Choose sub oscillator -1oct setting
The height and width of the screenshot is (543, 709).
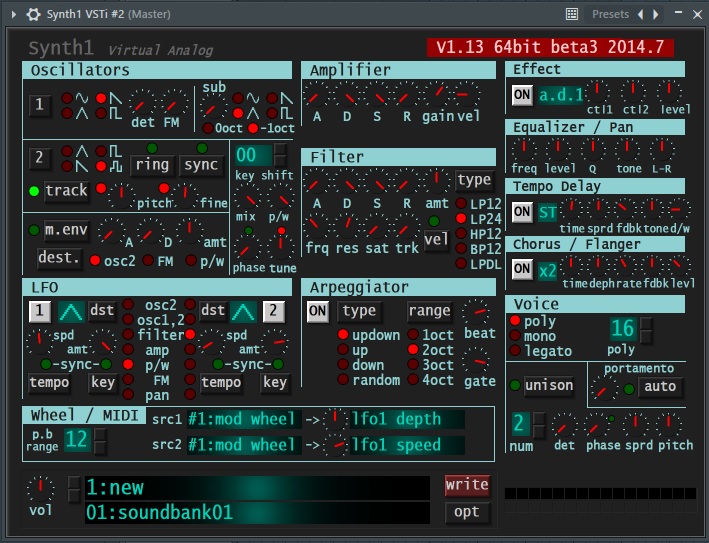[x=253, y=128]
